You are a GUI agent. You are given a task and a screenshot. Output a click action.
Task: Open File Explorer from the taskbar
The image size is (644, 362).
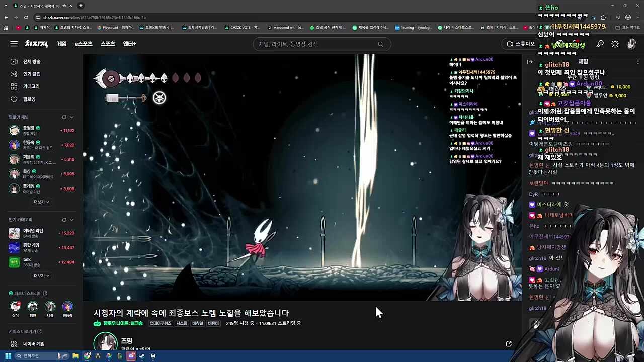pos(75,356)
